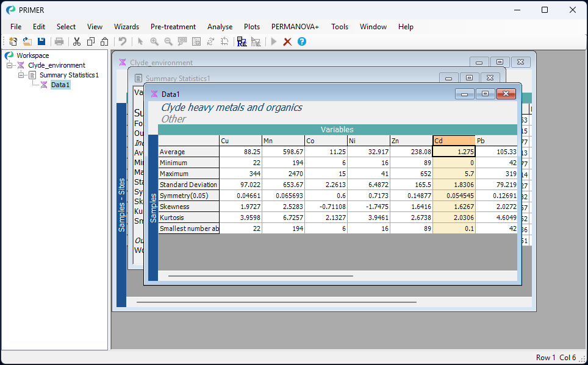Undo the last action
The height and width of the screenshot is (365, 588).
[121, 41]
